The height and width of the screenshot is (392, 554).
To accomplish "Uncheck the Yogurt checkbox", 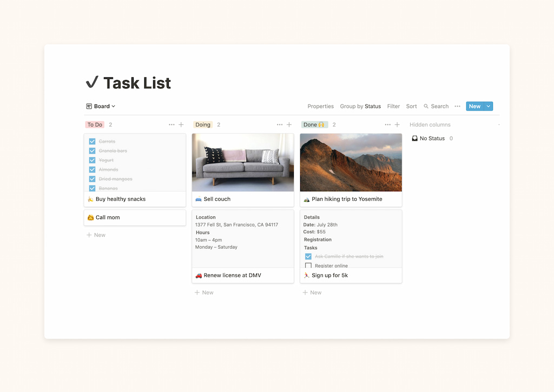I will 92,161.
